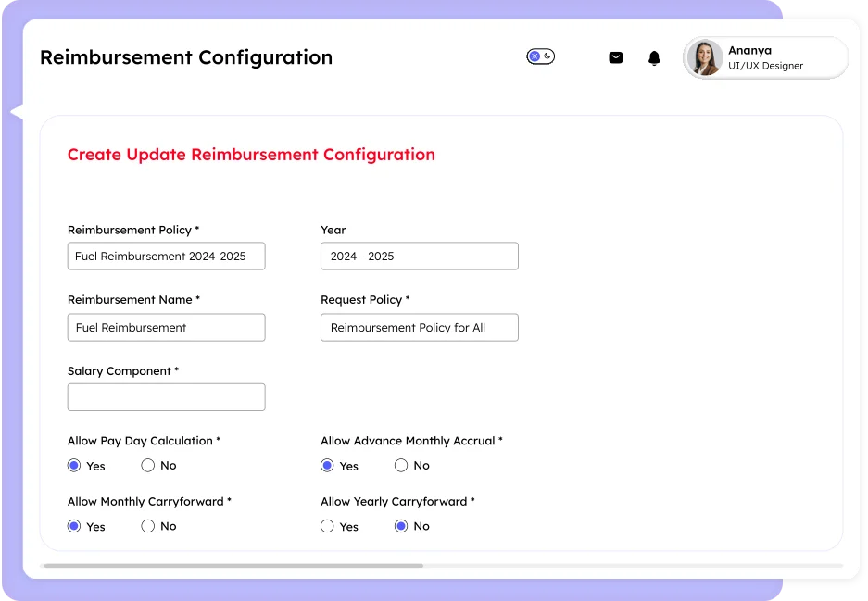Select No for Allow Pay Day Calculation

tap(148, 466)
